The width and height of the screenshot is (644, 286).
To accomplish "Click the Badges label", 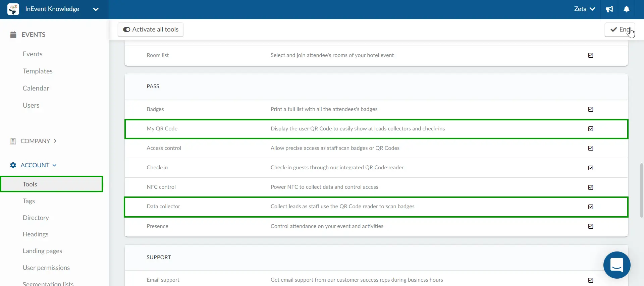I will click(x=155, y=109).
